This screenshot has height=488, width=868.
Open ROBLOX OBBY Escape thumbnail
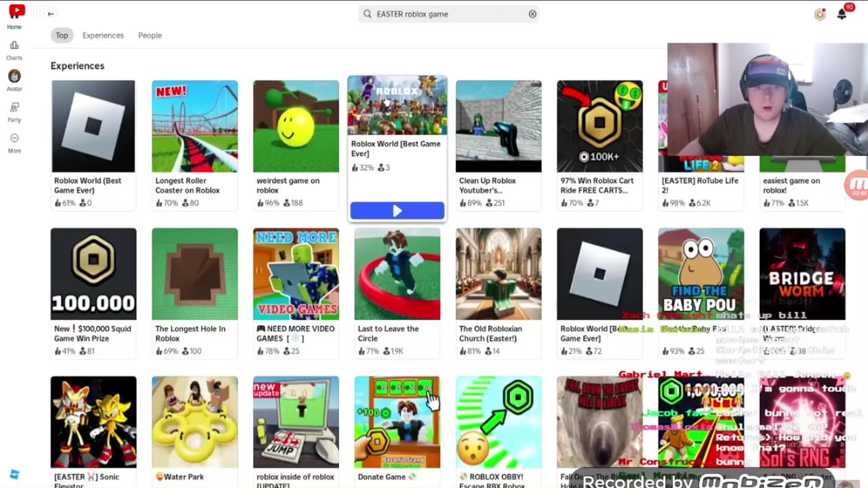[x=498, y=422]
